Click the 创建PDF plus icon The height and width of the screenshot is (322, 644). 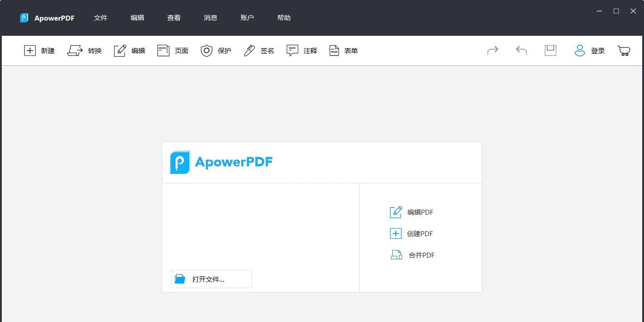396,233
